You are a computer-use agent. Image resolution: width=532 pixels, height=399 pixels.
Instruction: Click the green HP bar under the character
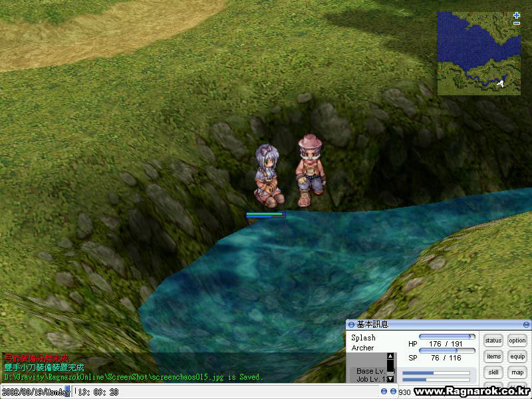(x=265, y=213)
